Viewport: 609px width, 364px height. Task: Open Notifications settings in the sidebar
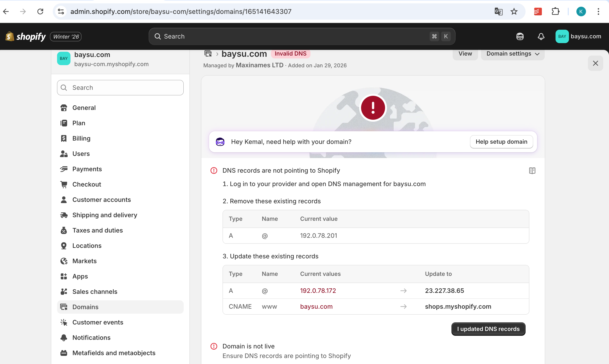[x=120, y=338]
